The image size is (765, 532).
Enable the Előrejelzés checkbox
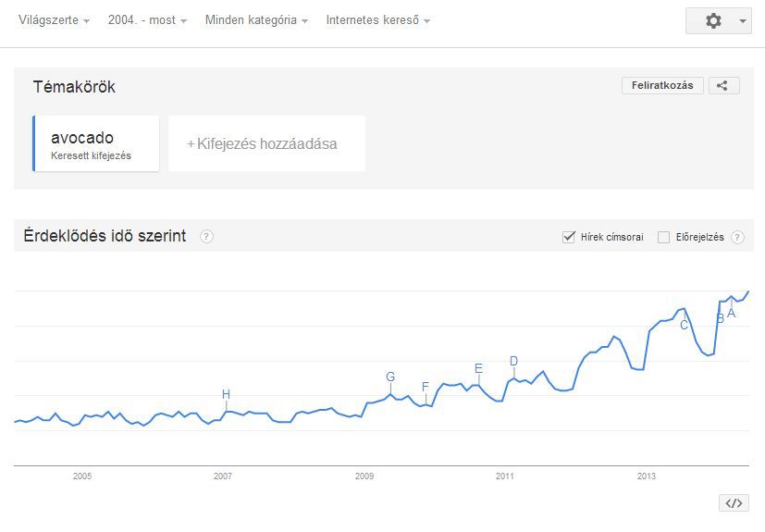coord(663,238)
